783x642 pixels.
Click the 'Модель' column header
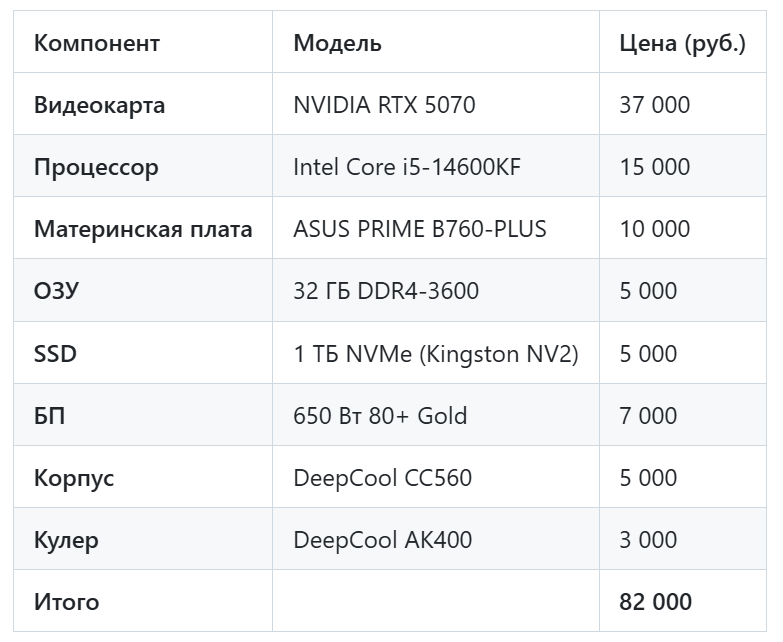337,43
